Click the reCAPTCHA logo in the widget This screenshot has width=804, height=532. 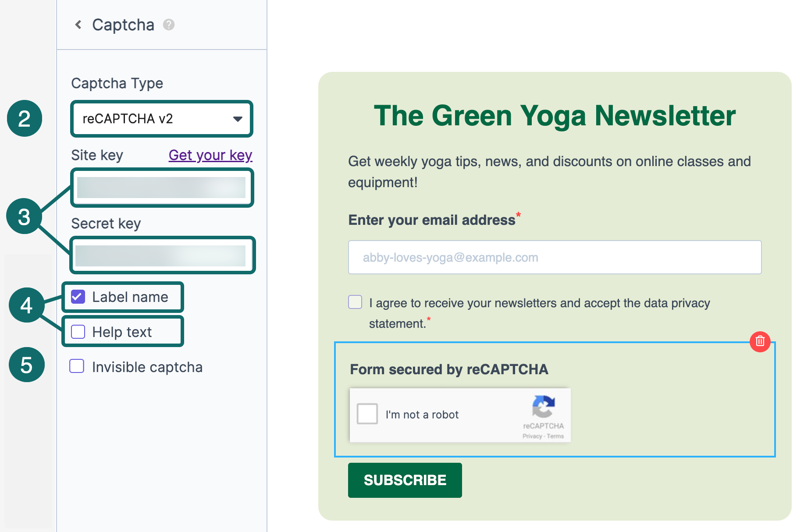(543, 406)
